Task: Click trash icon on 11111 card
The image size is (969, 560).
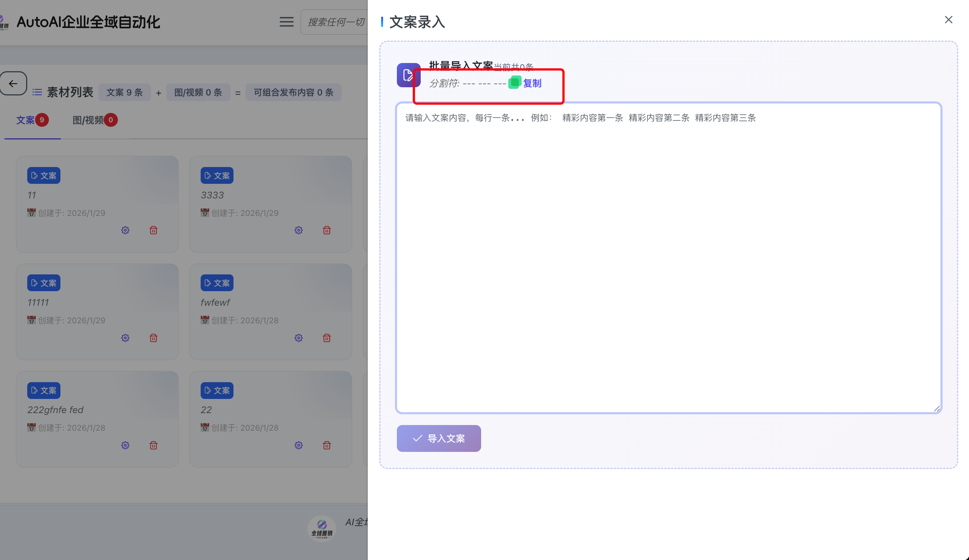Action: click(153, 338)
